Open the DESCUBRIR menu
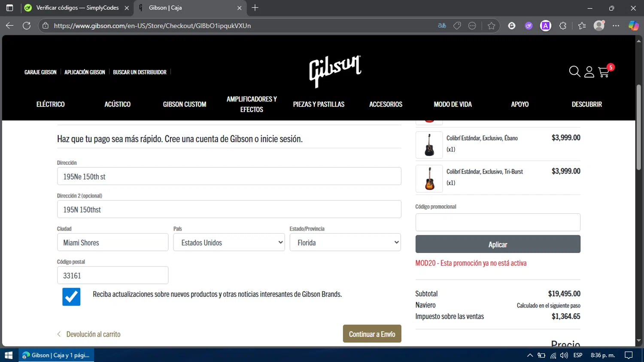 point(586,104)
